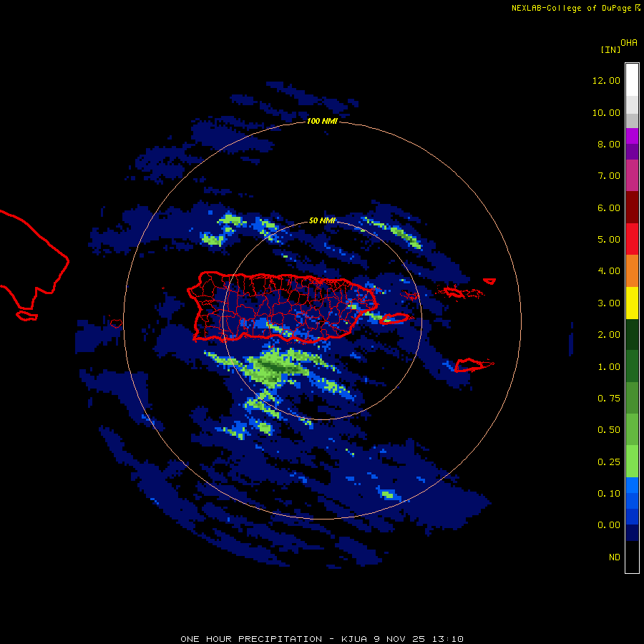The width and height of the screenshot is (644, 644).
Task: Click the lime green legend swatch beside 0.25
Action: [x=632, y=462]
